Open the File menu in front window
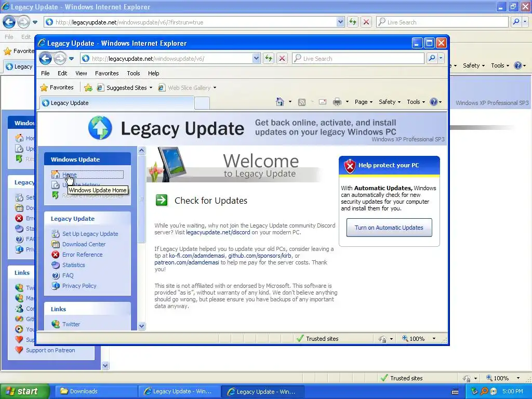 point(45,73)
